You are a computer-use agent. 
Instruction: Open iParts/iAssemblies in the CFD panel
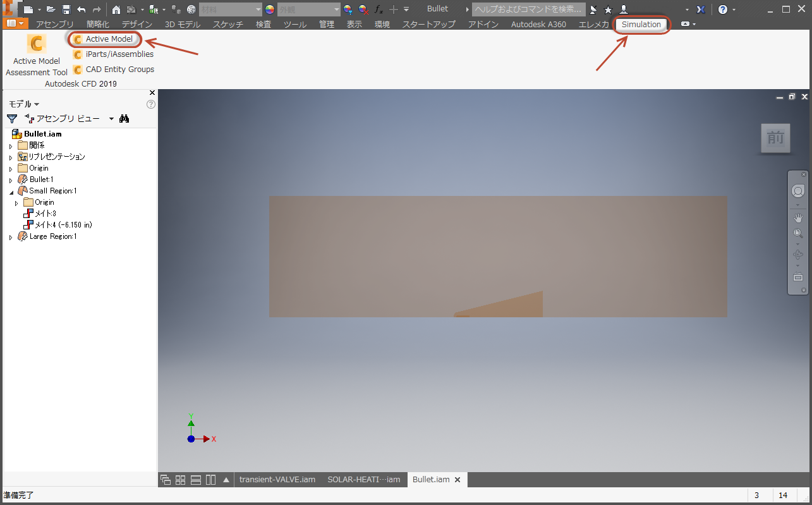(x=113, y=54)
